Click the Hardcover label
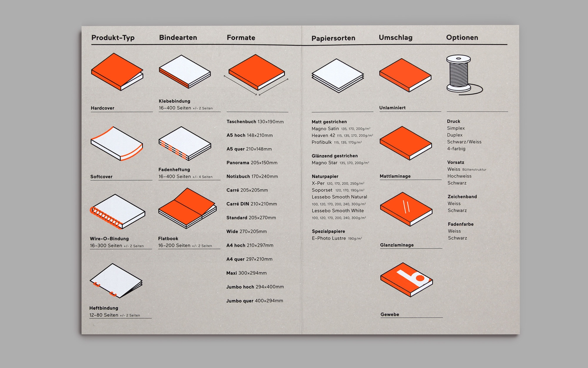The image size is (588, 368). tap(102, 108)
